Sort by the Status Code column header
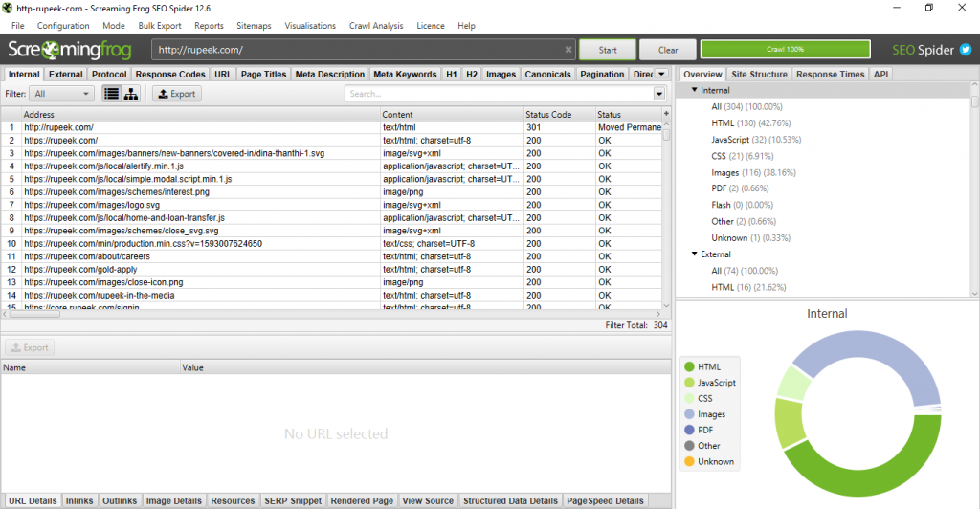The width and height of the screenshot is (980, 509). coord(559,114)
